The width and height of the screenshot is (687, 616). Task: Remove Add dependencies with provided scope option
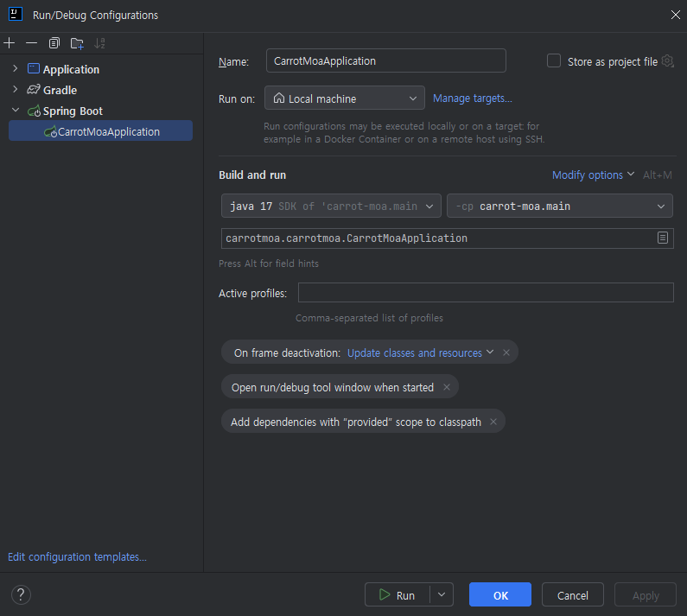[493, 422]
